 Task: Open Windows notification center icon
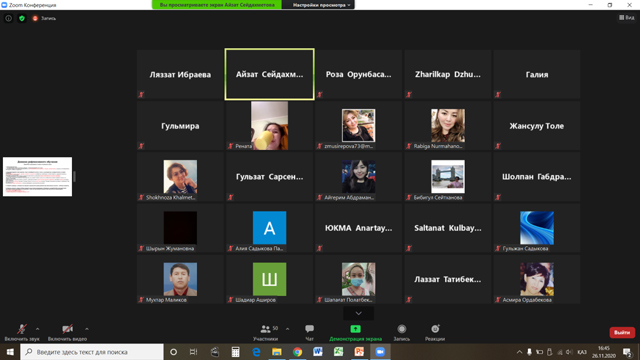click(x=627, y=352)
